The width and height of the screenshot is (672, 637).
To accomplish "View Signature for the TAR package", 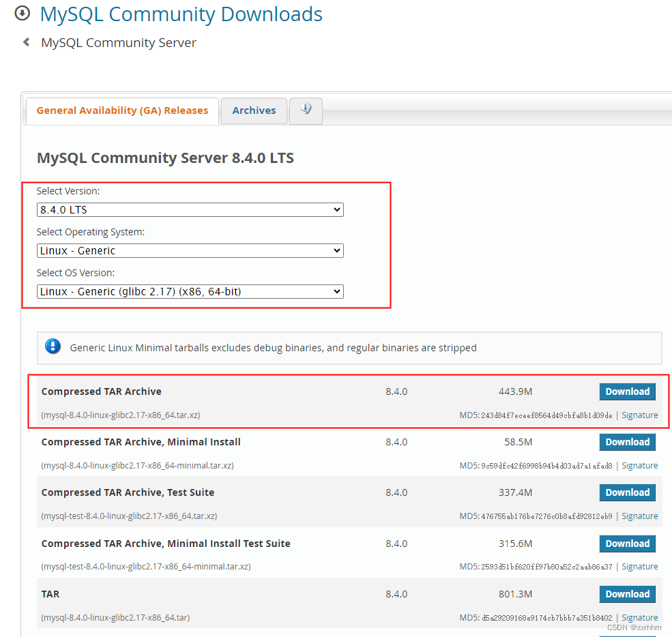I will (x=639, y=617).
